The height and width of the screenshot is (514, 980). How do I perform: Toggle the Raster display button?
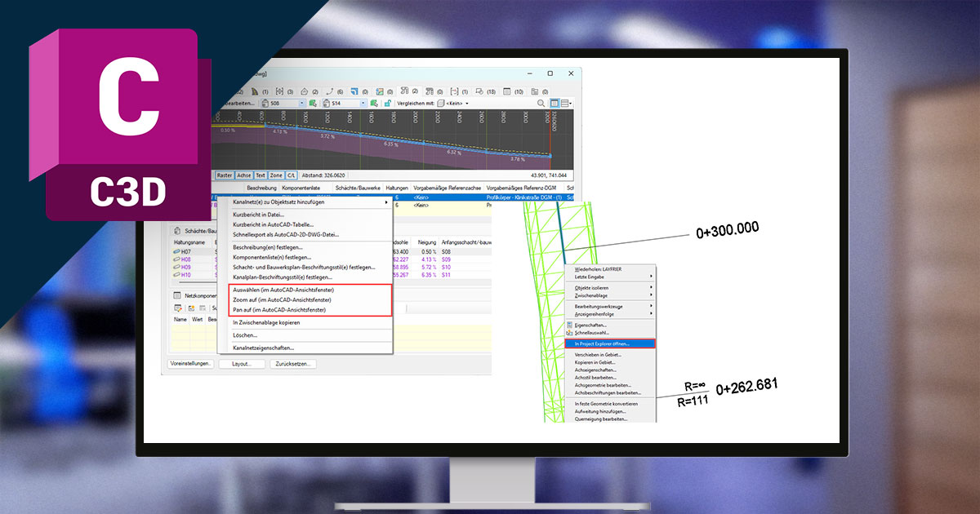pos(224,175)
